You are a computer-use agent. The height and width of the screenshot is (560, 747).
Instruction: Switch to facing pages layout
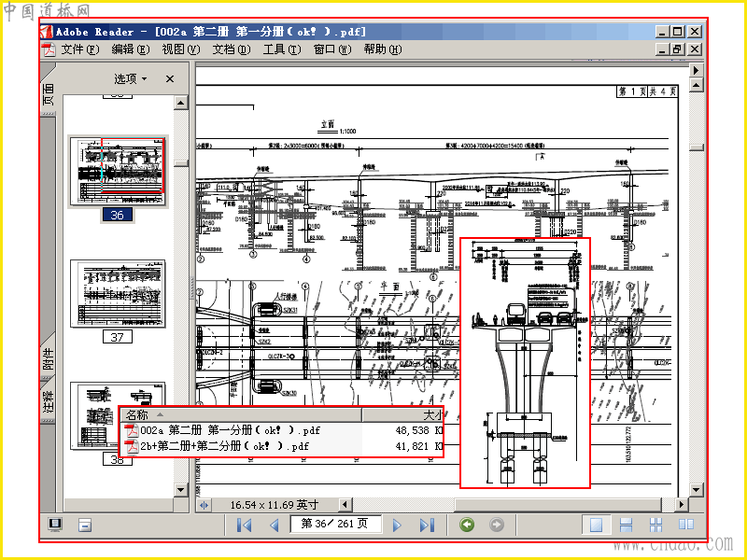(686, 525)
